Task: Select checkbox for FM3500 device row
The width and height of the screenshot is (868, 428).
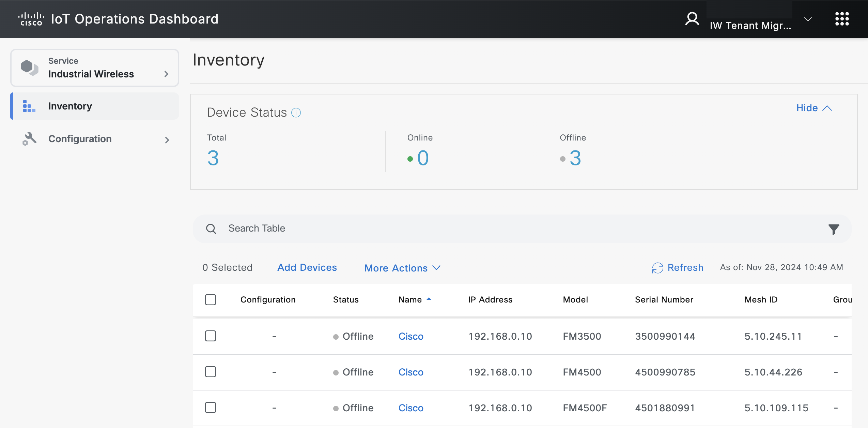Action: pos(211,336)
